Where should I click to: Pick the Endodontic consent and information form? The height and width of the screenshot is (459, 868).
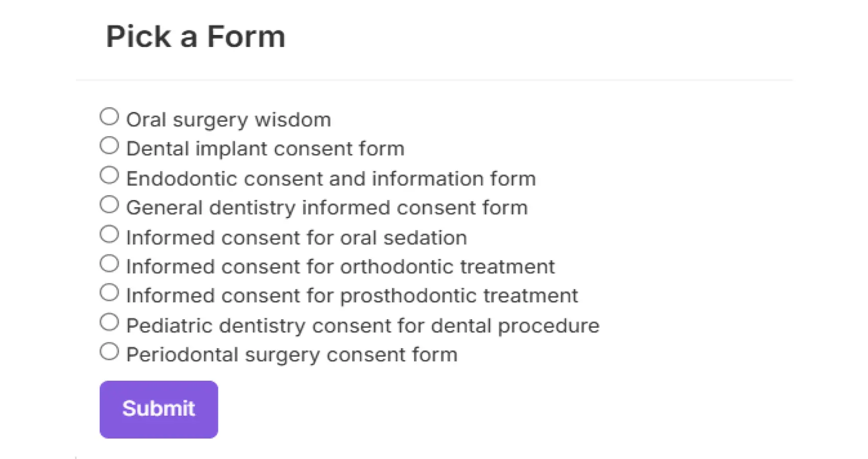[x=109, y=175]
